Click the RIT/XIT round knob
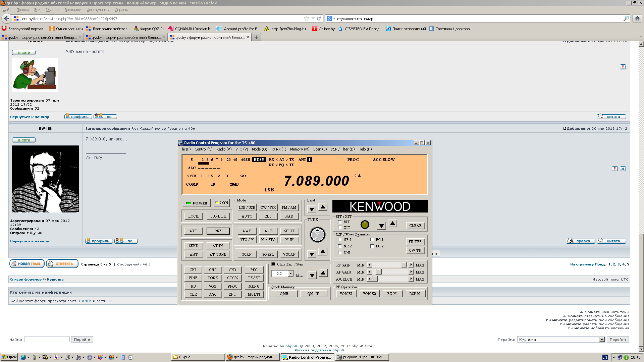The width and height of the screenshot is (644, 362). (x=365, y=225)
